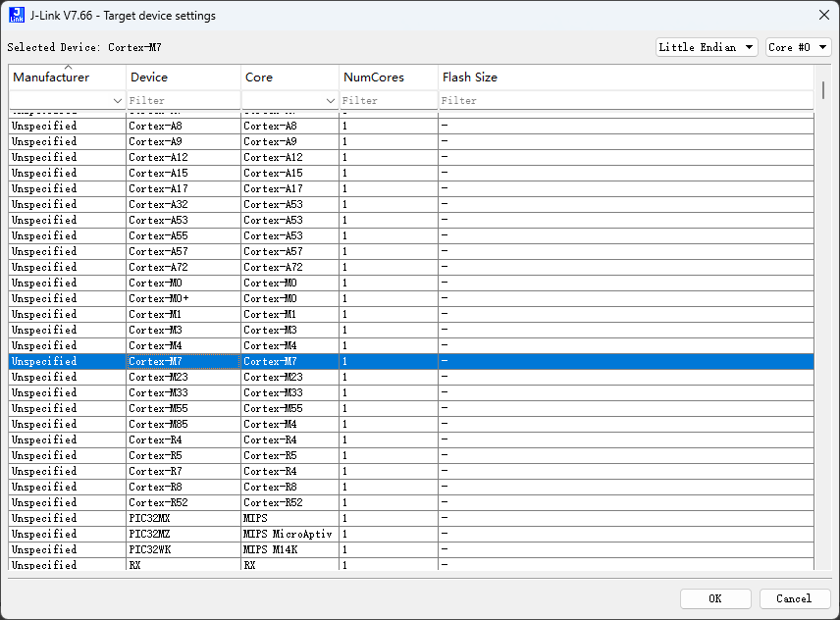Select the Cortex-A8 device row
The height and width of the screenshot is (620, 840).
411,126
